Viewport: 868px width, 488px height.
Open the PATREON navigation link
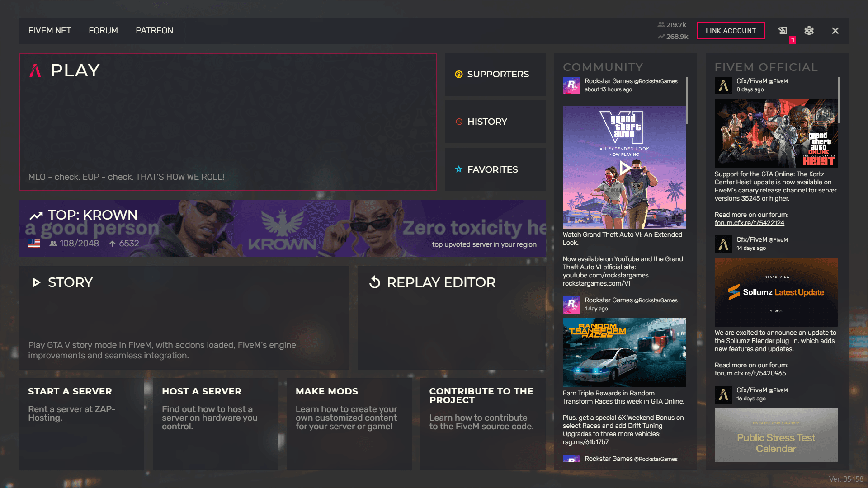(154, 31)
